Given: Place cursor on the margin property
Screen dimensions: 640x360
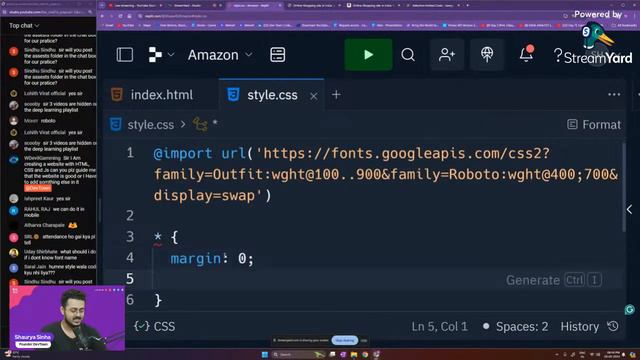Looking at the screenshot, I should pos(196,258).
